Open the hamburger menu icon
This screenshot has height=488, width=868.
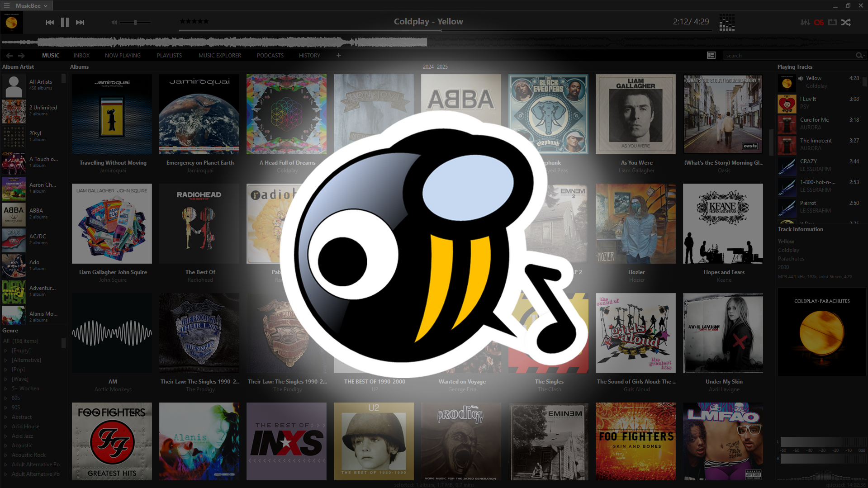7,5
